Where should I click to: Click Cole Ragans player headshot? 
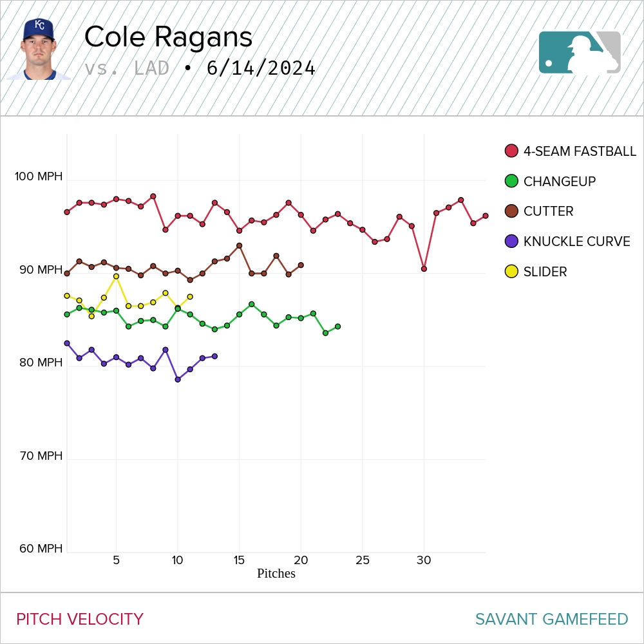click(39, 49)
